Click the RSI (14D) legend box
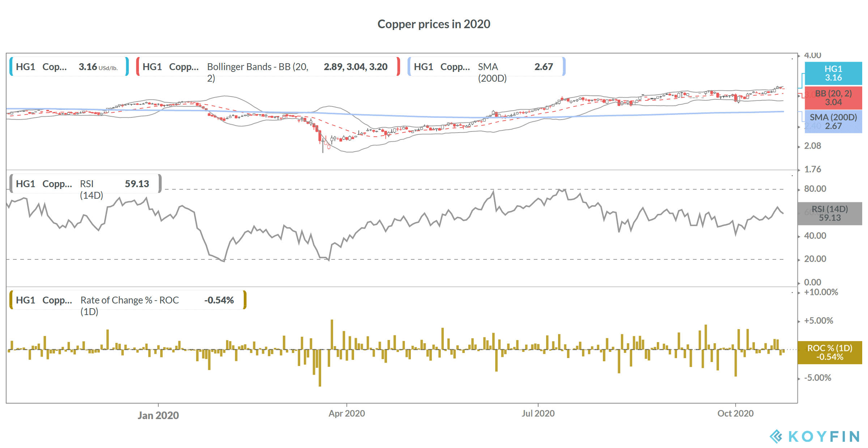The image size is (868, 448). [x=85, y=184]
